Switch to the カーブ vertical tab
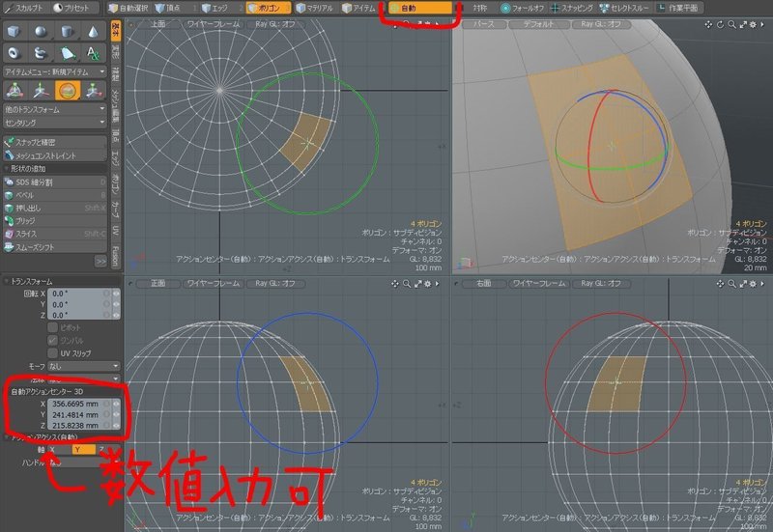 (115, 209)
